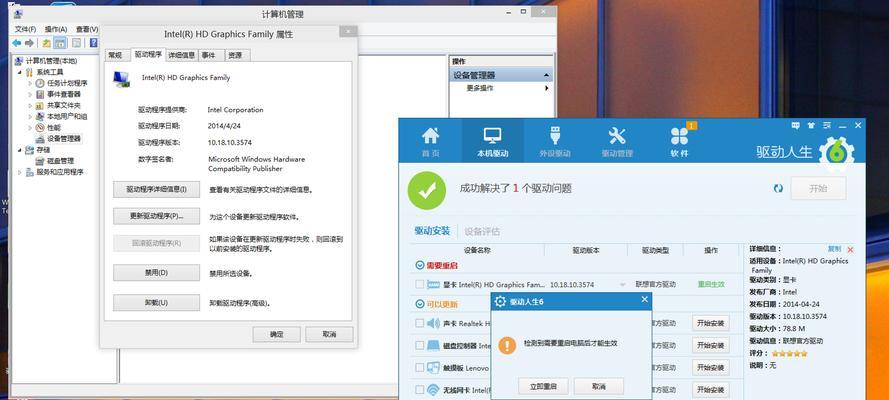Screen dimensions: 889x400
Task: Check the 显卡 Intel HD Graphics checkbox
Action: tap(420, 284)
